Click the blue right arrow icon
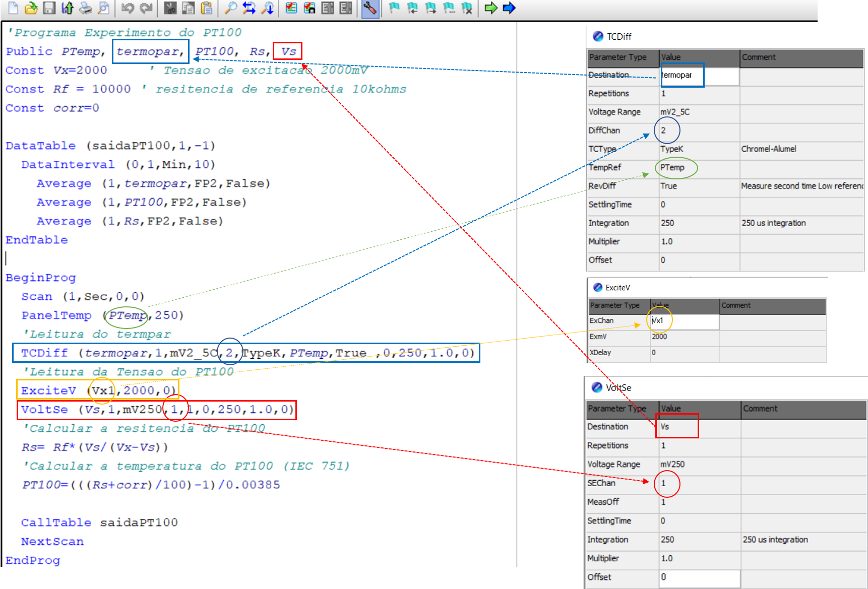The width and height of the screenshot is (868, 589). (x=509, y=8)
